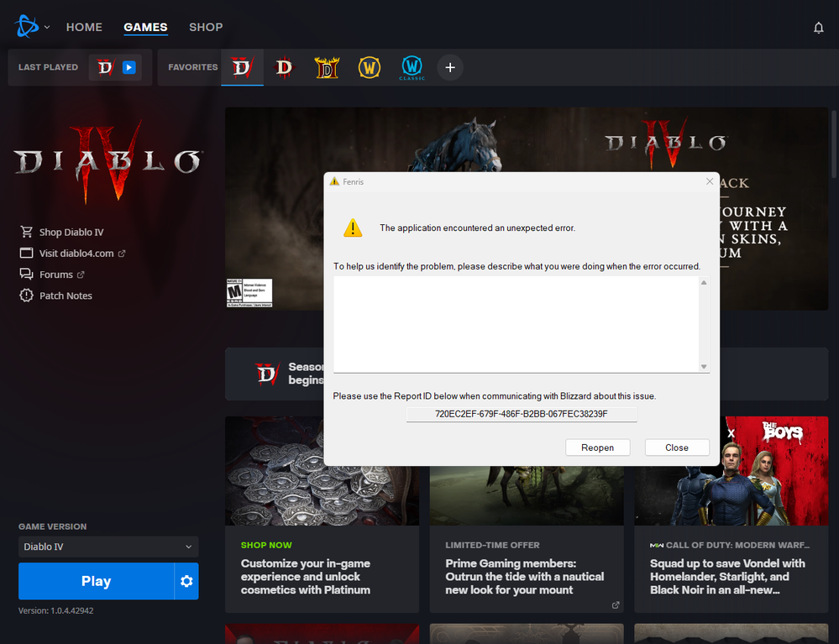839x644 pixels.
Task: Open the Prime Gaming limited-time offer card
Action: 527,540
